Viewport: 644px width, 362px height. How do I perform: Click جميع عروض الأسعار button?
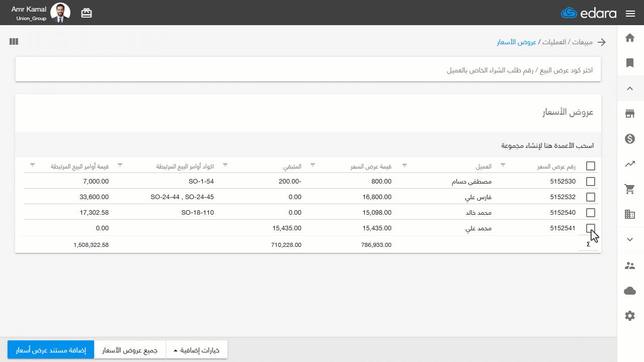coord(130,350)
